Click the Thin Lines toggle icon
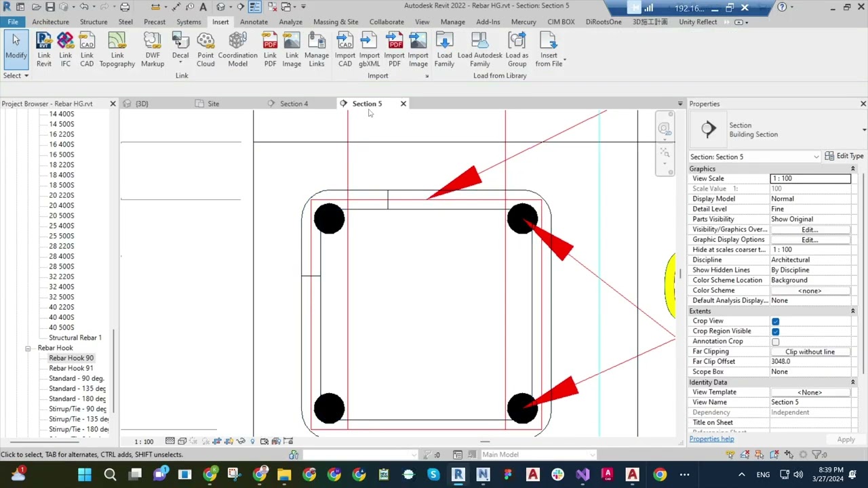Screen dimensions: 868x488 click(255, 7)
